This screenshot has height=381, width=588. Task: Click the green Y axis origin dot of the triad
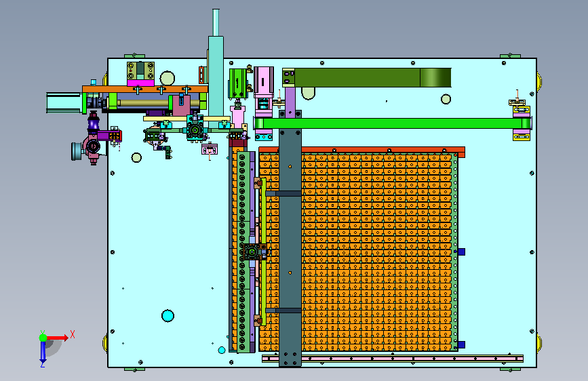click(43, 338)
